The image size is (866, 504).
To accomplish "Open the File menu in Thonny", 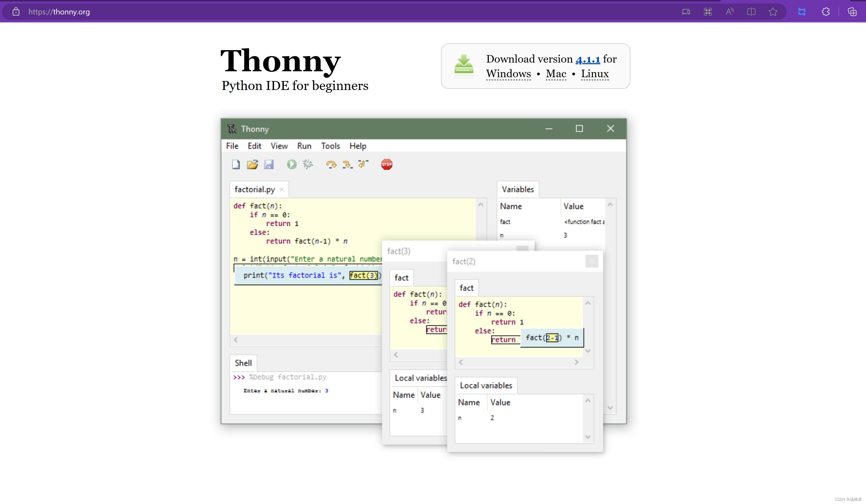I will [232, 146].
